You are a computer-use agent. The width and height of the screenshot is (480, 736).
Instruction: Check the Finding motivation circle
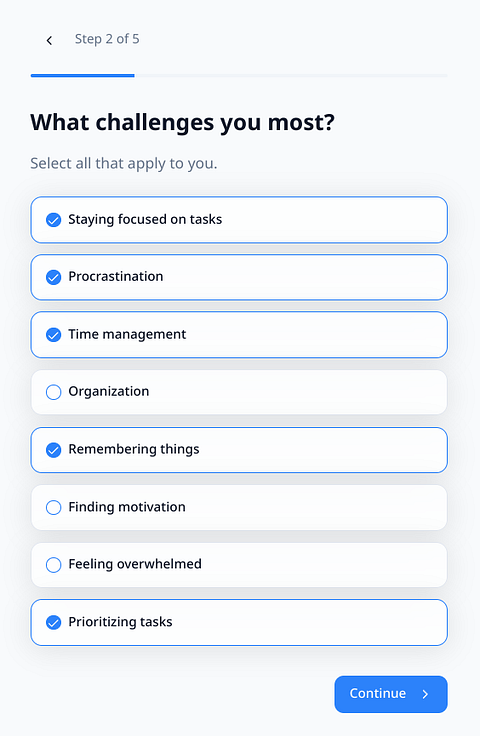click(53, 507)
